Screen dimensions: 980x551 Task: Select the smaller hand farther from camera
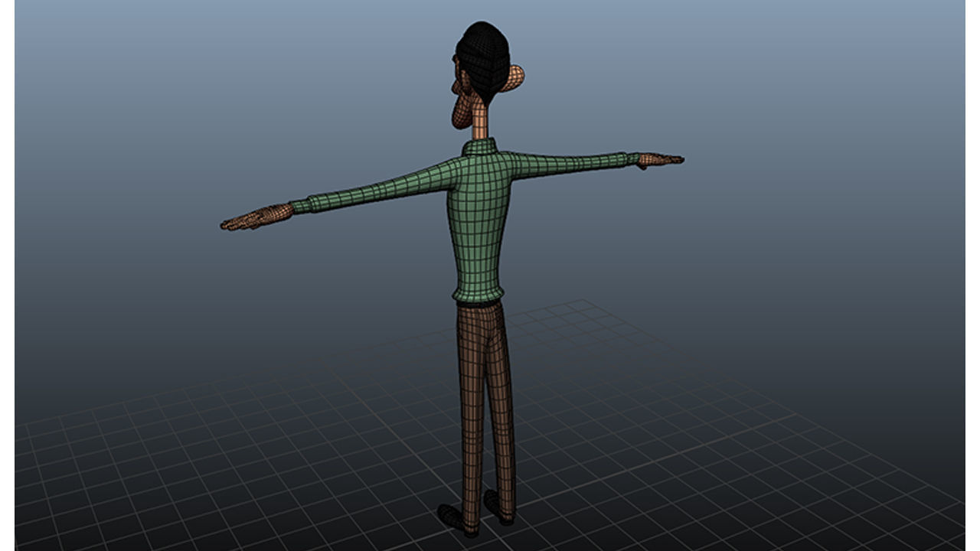click(661, 159)
